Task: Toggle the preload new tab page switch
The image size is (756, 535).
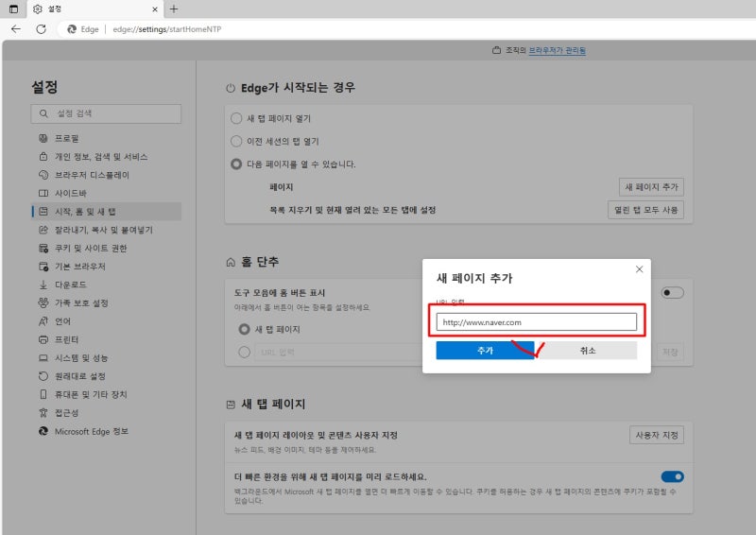Action: [672, 476]
